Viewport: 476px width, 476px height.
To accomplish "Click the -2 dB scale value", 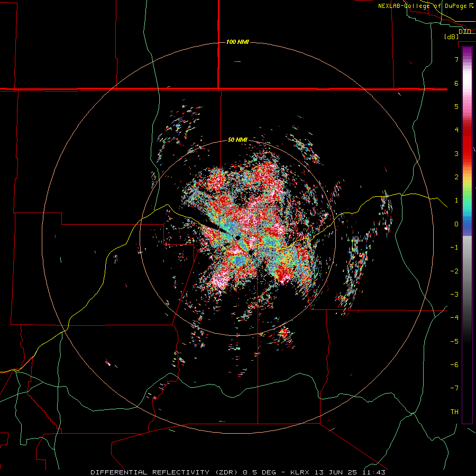I will point(454,271).
